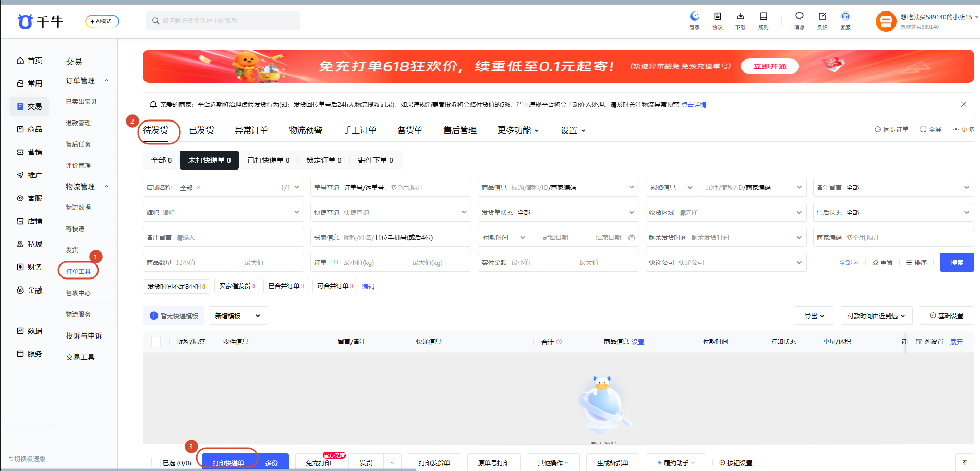Open the 管家 assistant icon

694,16
